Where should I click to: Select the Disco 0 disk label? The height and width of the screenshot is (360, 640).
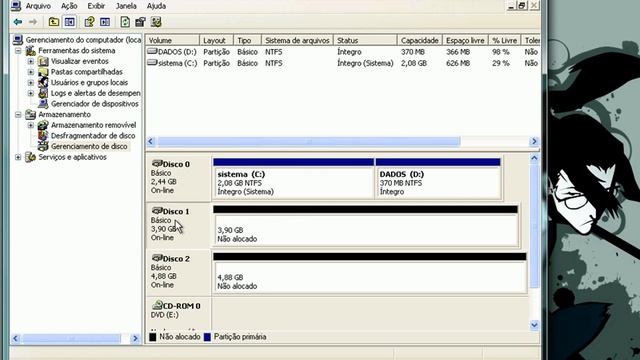tap(178, 178)
